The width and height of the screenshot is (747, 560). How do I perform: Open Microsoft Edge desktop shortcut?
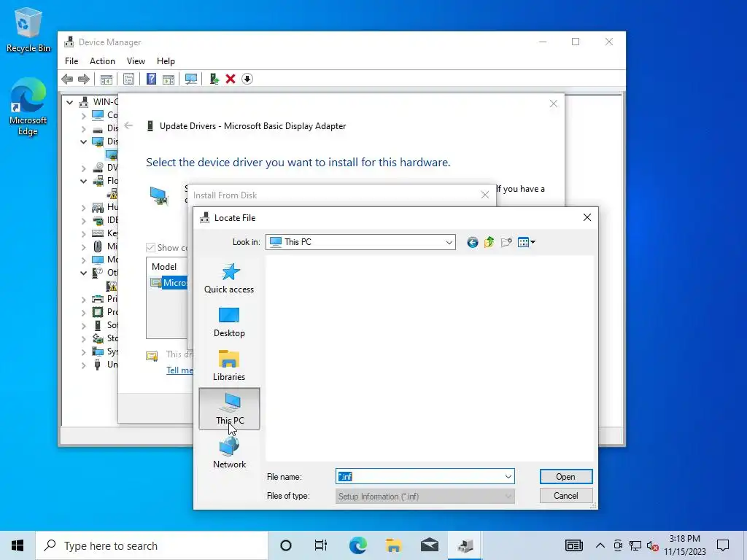[x=28, y=107]
